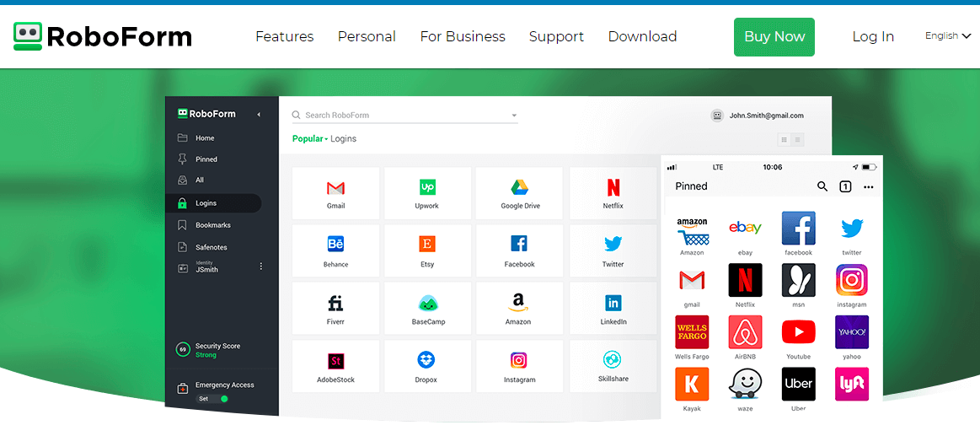
Task: Open the Instagram login tile in desktop app
Action: click(x=519, y=366)
